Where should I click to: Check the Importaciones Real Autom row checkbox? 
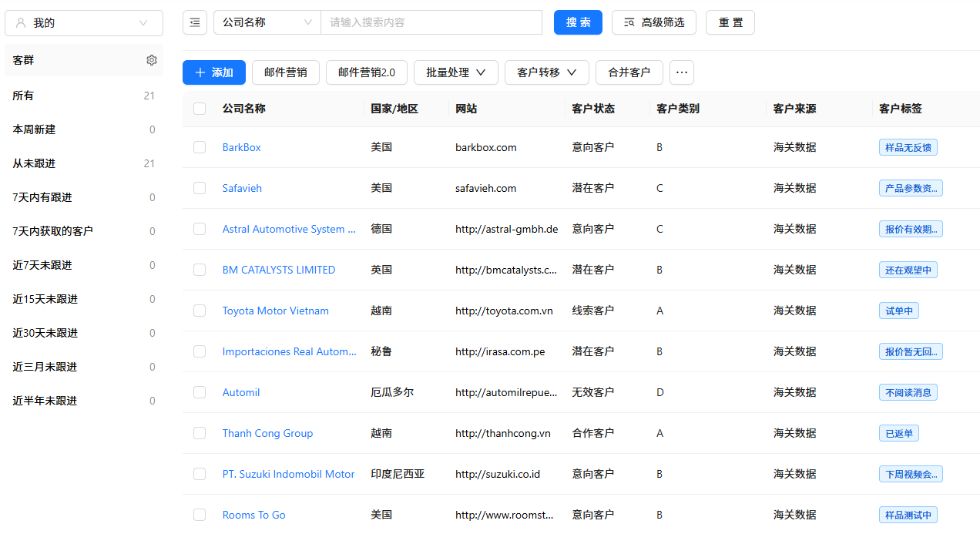200,351
